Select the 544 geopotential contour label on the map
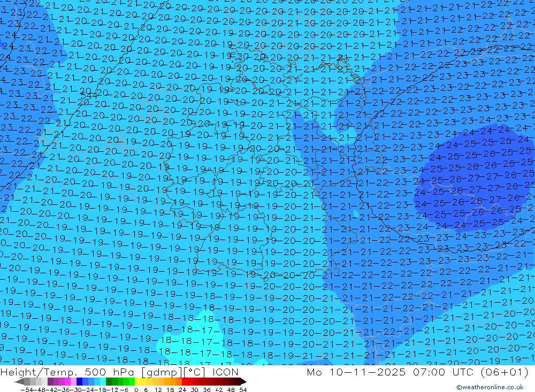 (89, 95)
